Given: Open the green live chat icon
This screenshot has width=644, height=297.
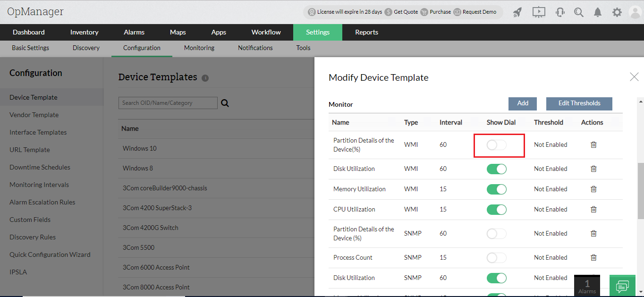Looking at the screenshot, I should pos(623,286).
